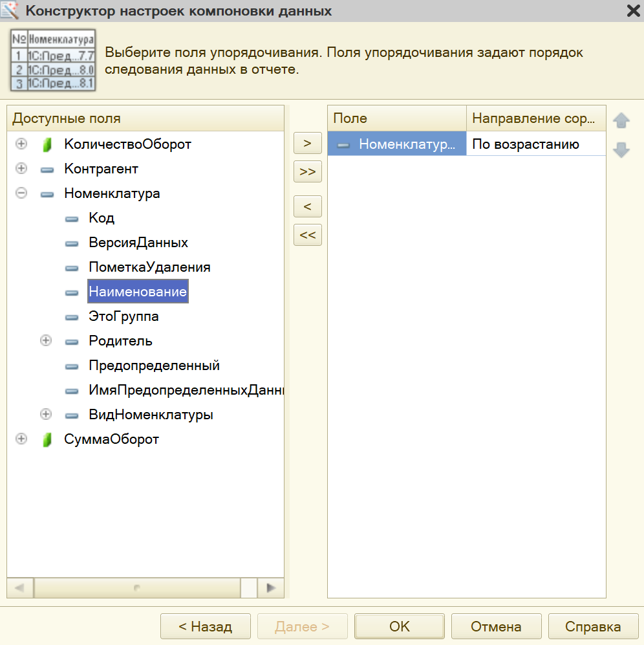Select the Код subfield
Viewport: 644px width, 645px height.
[x=102, y=217]
